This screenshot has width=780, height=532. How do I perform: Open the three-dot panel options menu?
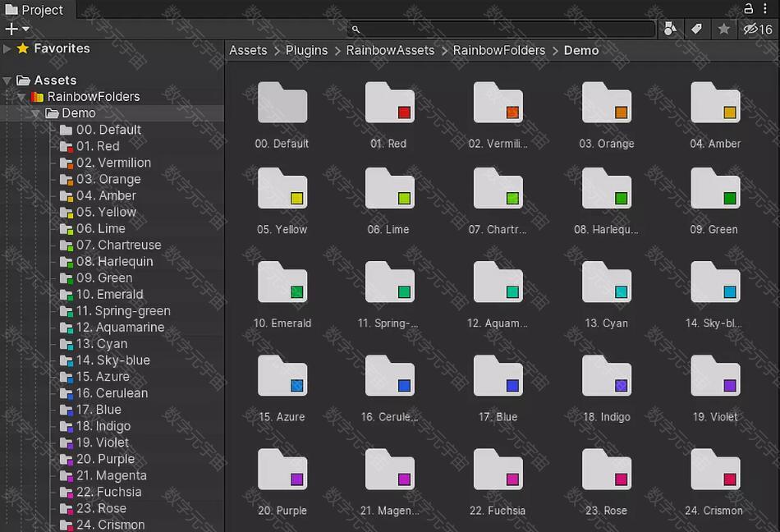(x=768, y=9)
